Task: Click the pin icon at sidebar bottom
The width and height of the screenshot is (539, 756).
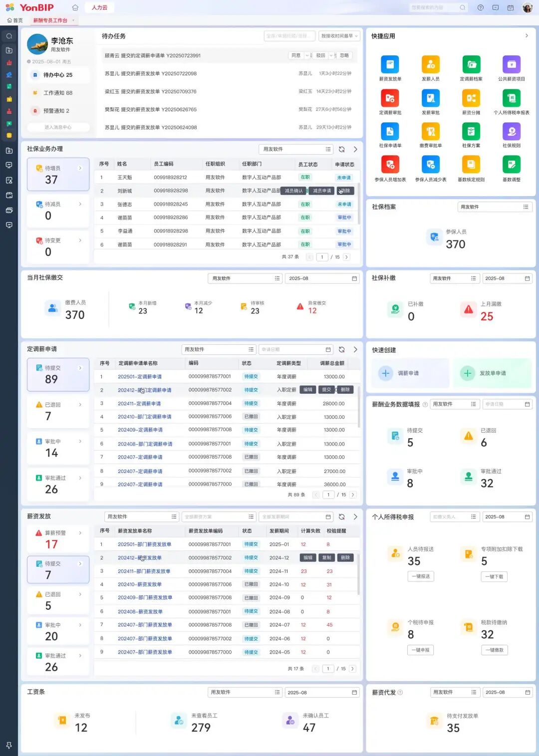Action: point(9,745)
